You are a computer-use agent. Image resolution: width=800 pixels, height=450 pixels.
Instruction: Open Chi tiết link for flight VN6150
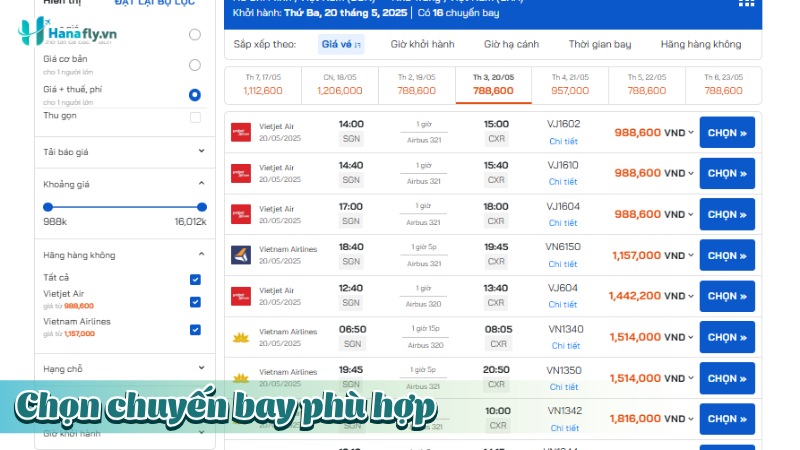pyautogui.click(x=563, y=264)
